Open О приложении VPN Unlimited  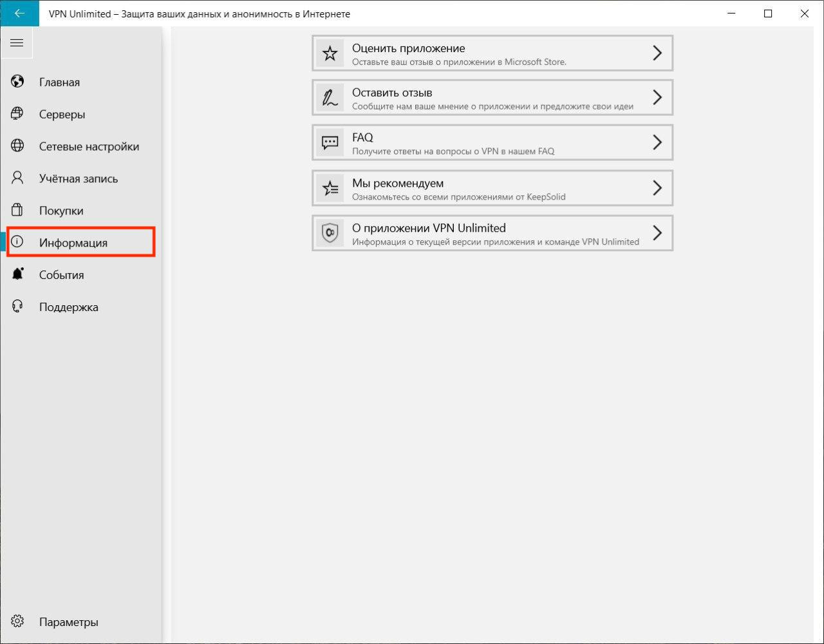(x=492, y=233)
